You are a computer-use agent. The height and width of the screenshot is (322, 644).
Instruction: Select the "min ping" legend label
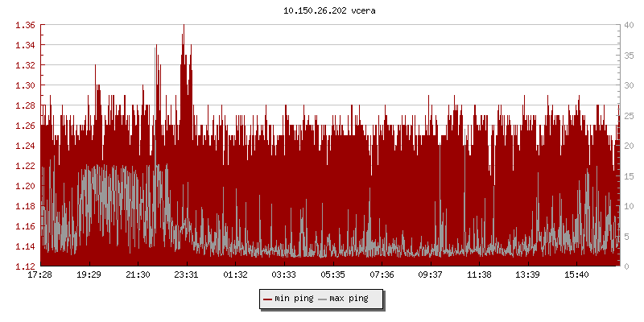[294, 299]
